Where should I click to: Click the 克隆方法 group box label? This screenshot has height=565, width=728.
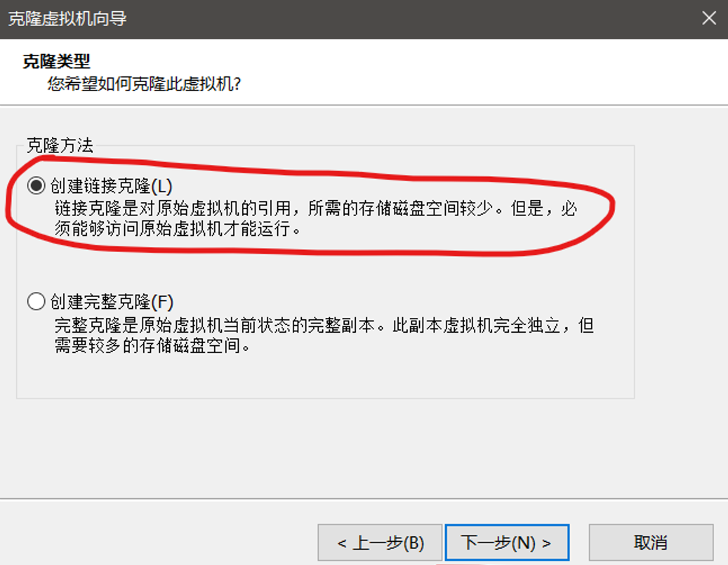[60, 145]
